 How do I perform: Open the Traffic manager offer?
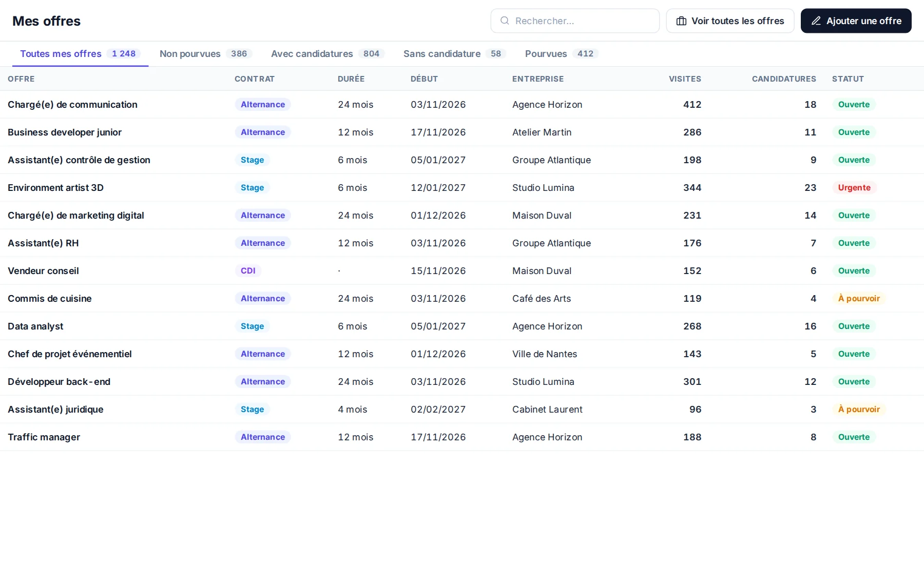click(44, 437)
